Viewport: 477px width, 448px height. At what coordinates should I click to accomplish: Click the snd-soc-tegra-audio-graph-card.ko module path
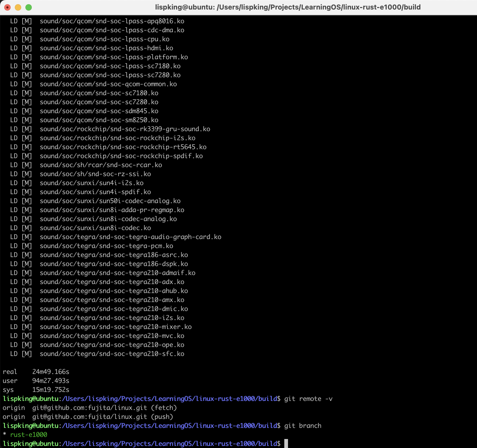130,237
